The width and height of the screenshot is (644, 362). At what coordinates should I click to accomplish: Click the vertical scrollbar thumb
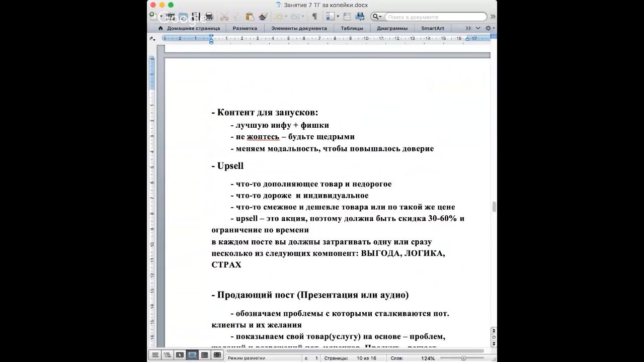(x=494, y=207)
